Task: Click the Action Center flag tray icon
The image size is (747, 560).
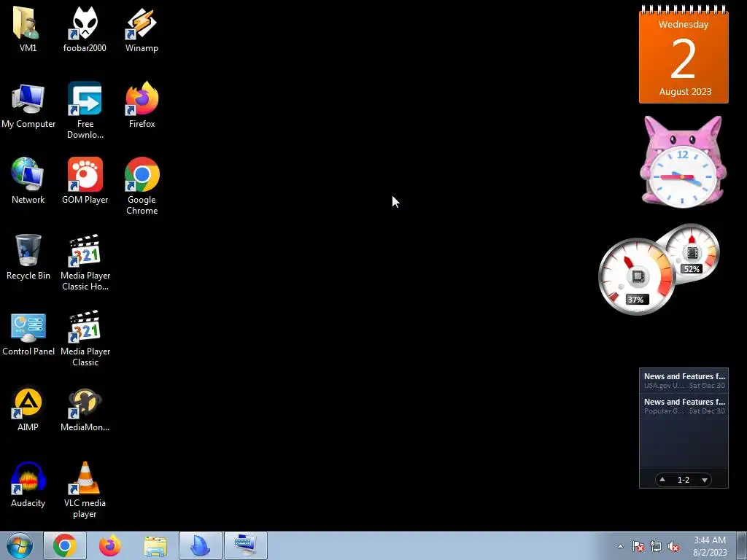Action: coord(638,546)
